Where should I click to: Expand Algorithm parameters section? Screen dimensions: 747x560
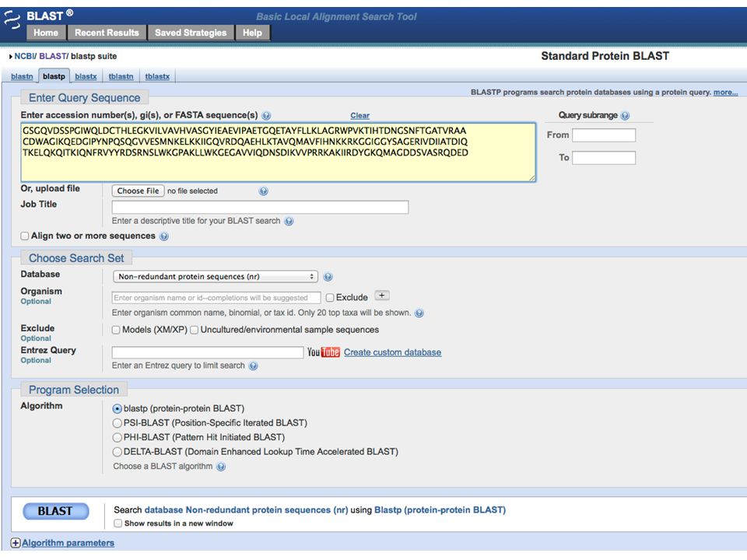tap(62, 543)
